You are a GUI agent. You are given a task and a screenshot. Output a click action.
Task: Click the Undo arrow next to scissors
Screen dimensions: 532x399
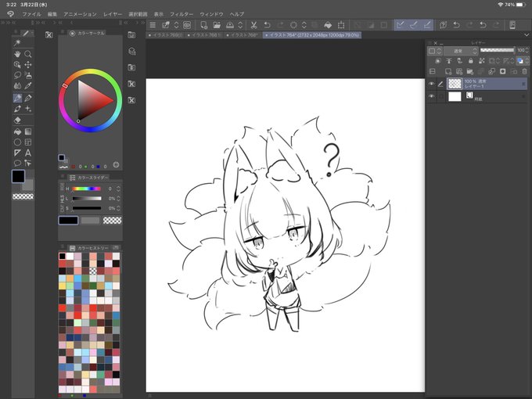tap(267, 25)
